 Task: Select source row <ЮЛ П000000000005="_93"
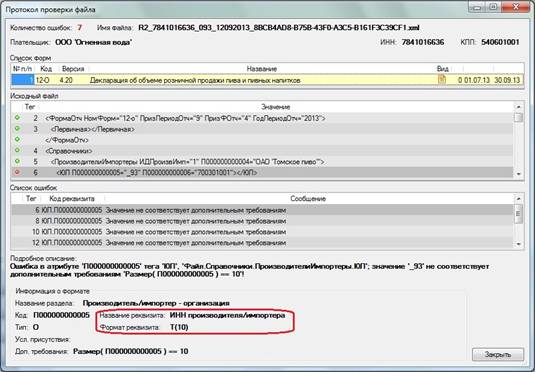262,172
